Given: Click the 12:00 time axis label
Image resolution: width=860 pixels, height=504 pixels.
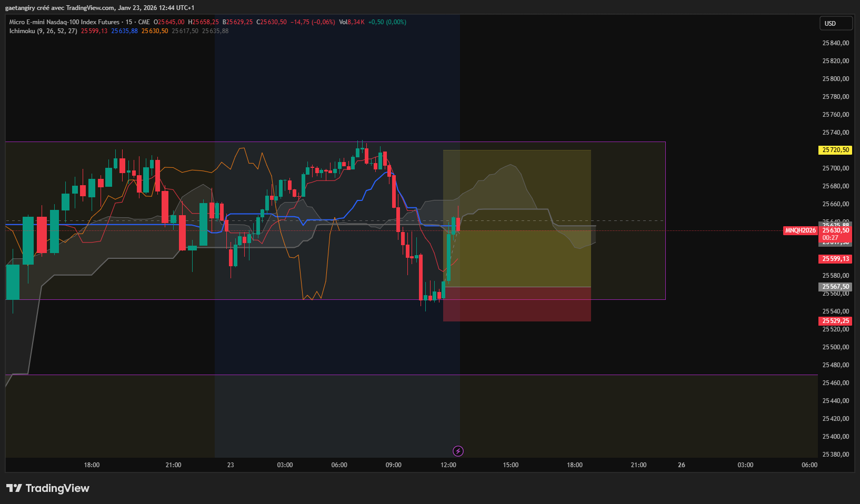Looking at the screenshot, I should coord(448,465).
